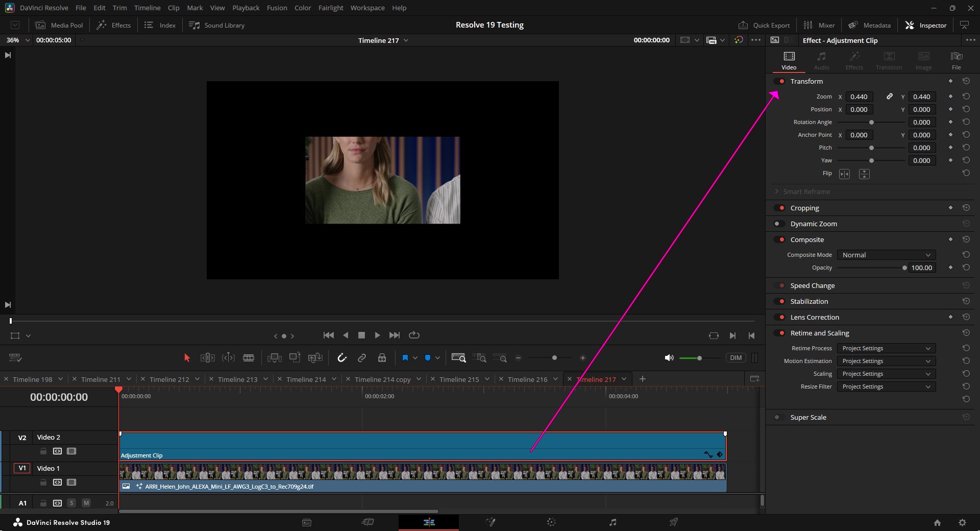Switch to the Timeline 198 tab

[x=32, y=379]
